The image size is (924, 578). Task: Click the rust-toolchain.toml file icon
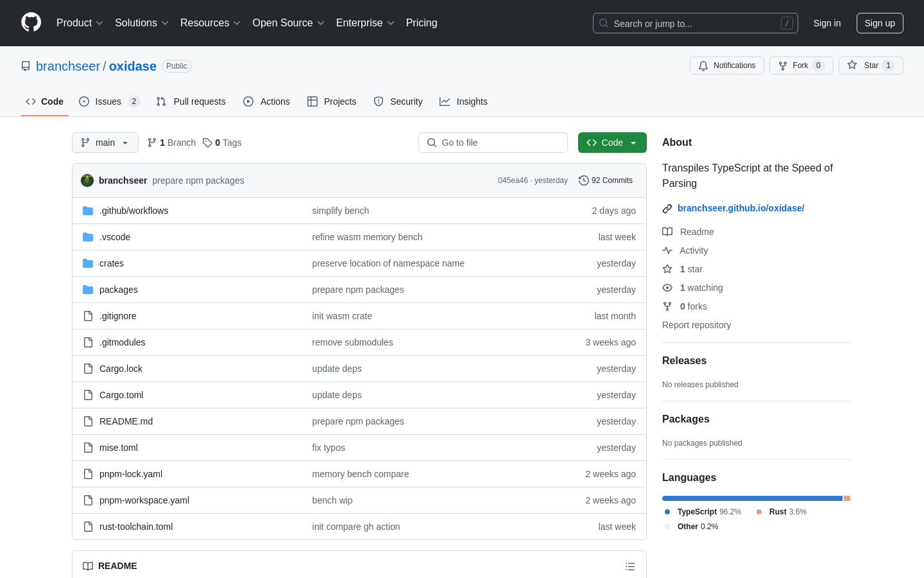(88, 527)
